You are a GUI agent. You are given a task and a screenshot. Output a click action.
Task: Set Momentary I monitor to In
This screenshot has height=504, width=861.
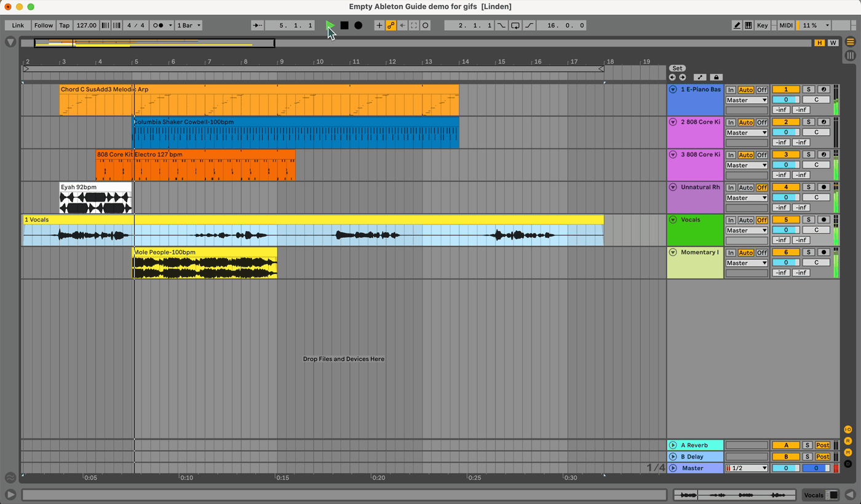(x=731, y=253)
